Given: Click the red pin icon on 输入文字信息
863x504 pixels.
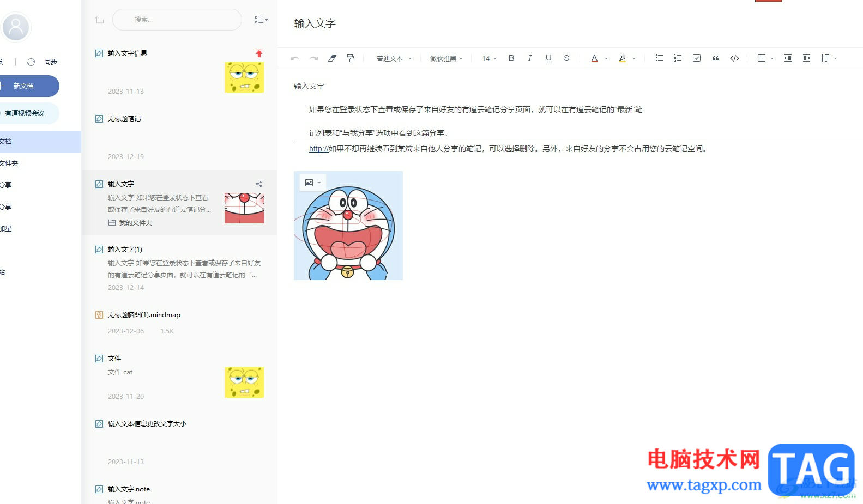Looking at the screenshot, I should coord(259,53).
